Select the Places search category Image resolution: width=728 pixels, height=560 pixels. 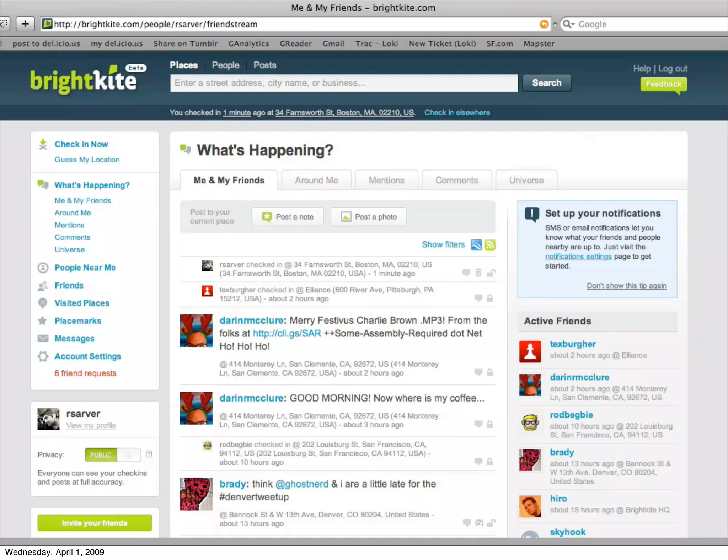tap(183, 65)
